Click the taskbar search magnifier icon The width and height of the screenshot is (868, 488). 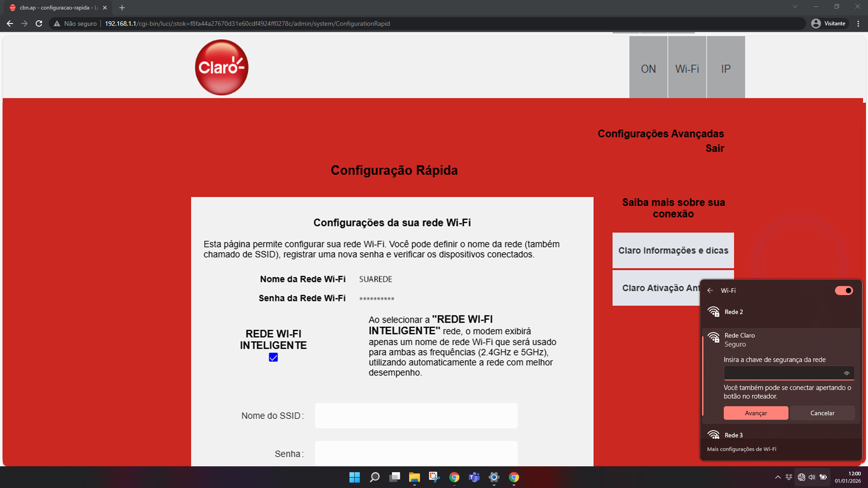374,477
